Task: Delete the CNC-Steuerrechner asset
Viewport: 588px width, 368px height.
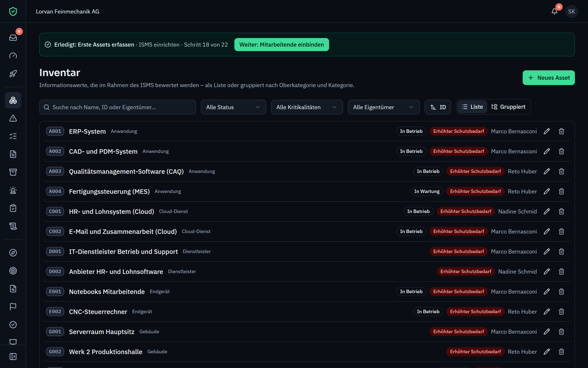Action: coord(561,312)
